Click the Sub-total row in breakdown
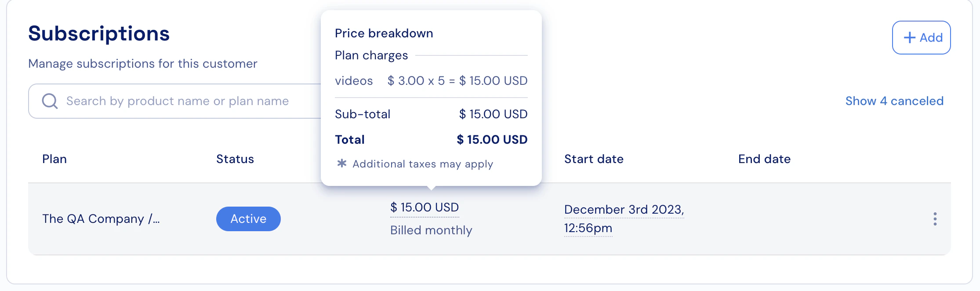 [x=431, y=114]
